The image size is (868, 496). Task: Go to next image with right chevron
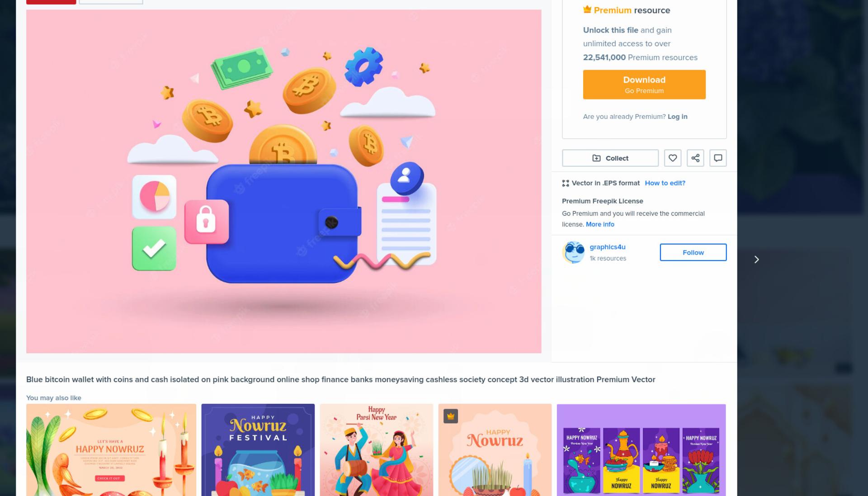756,260
